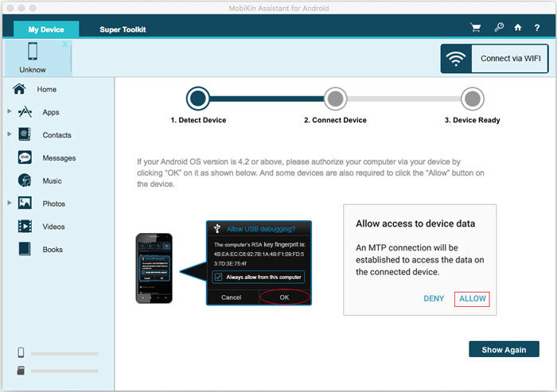Click the Allow access to device data heading
Screen dimensions: 557x392
pos(415,223)
